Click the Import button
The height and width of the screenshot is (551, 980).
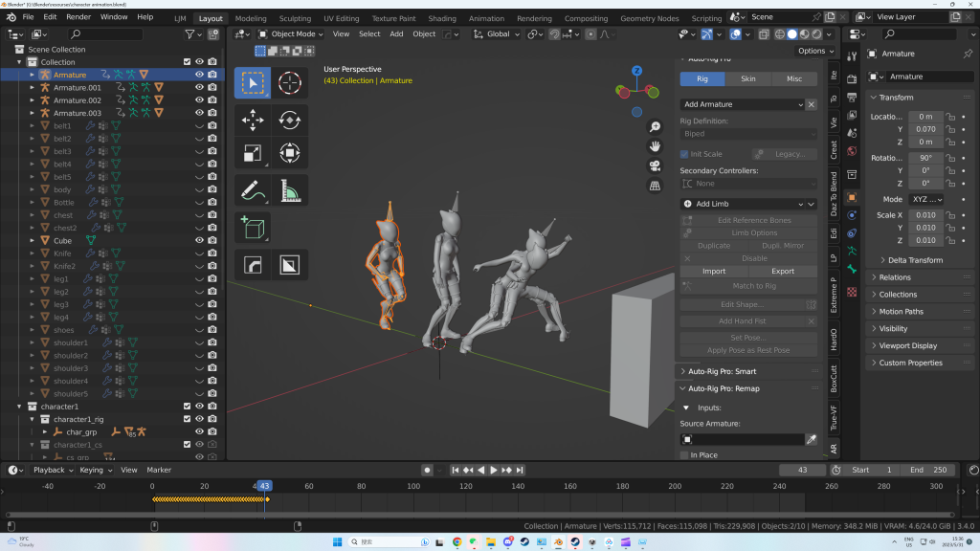point(714,271)
